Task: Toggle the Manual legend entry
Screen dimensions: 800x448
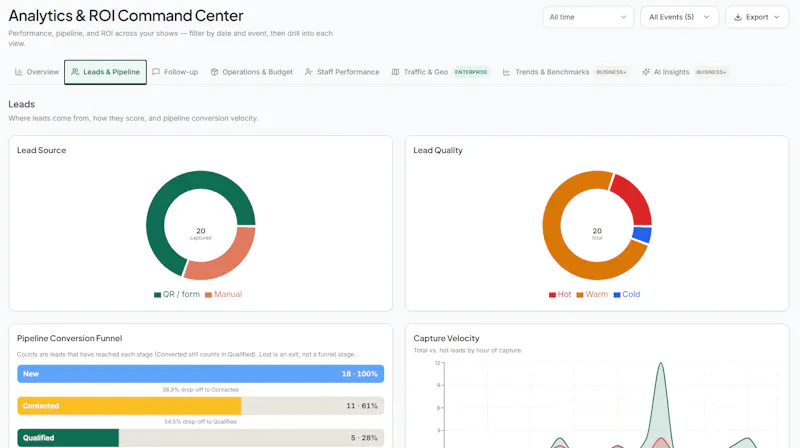Action: (223, 294)
